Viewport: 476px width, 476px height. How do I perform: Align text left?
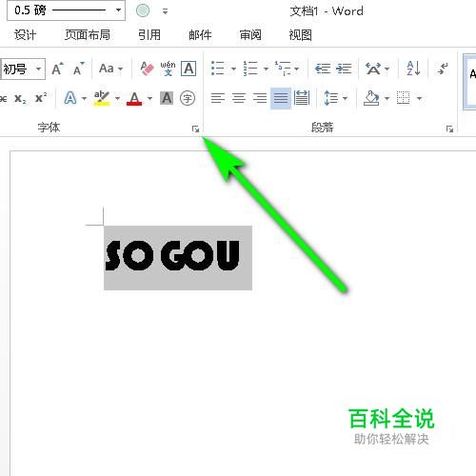218,98
